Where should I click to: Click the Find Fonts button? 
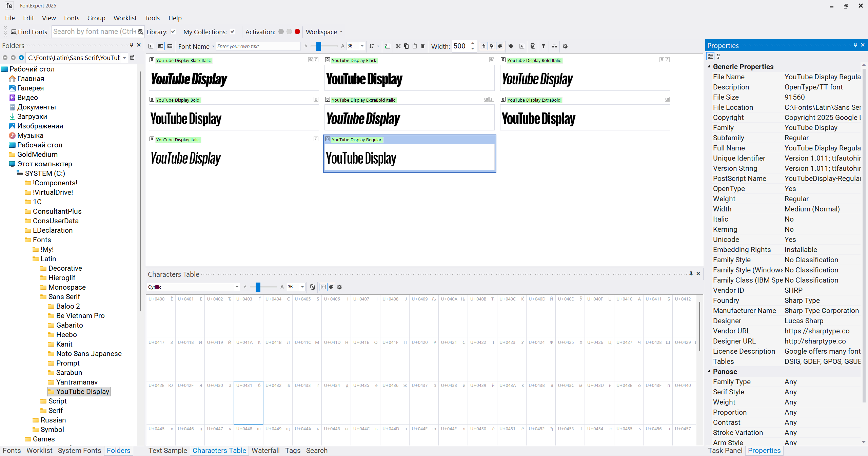point(29,32)
